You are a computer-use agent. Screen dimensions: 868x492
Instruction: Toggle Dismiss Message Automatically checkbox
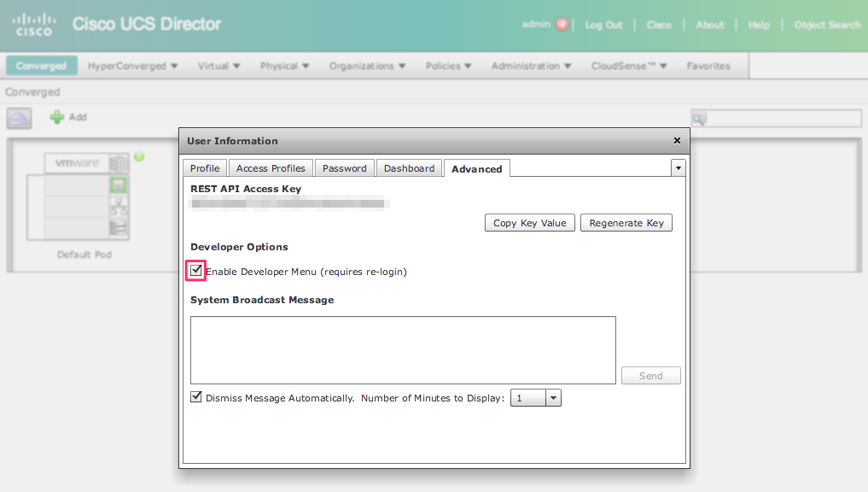[196, 396]
